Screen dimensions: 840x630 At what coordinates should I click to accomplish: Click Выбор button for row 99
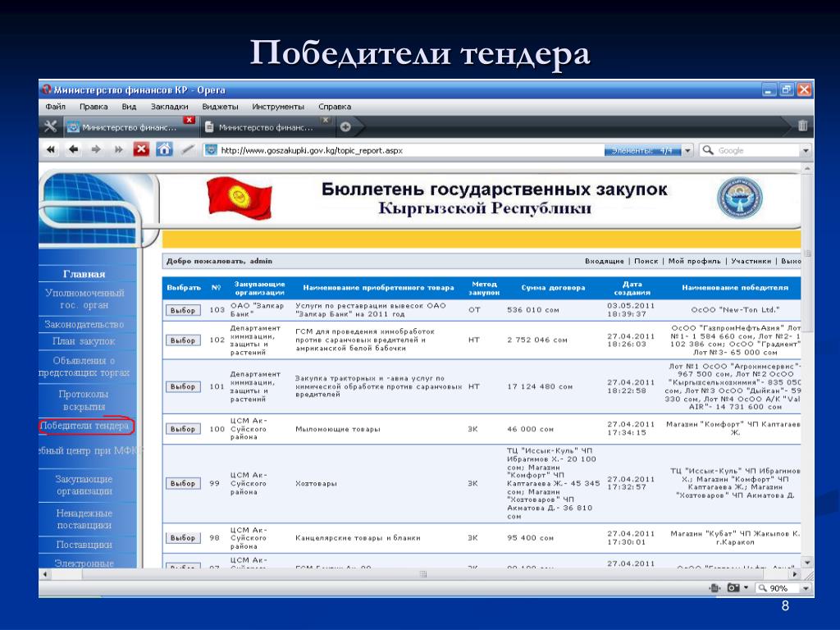pyautogui.click(x=183, y=483)
